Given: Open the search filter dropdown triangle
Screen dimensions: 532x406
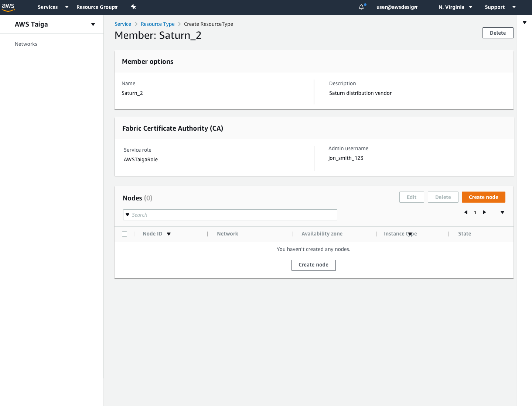Looking at the screenshot, I should click(127, 215).
